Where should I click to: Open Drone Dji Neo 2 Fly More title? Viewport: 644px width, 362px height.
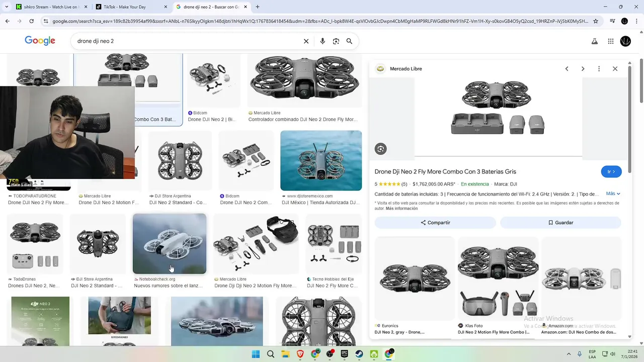pos(445,171)
